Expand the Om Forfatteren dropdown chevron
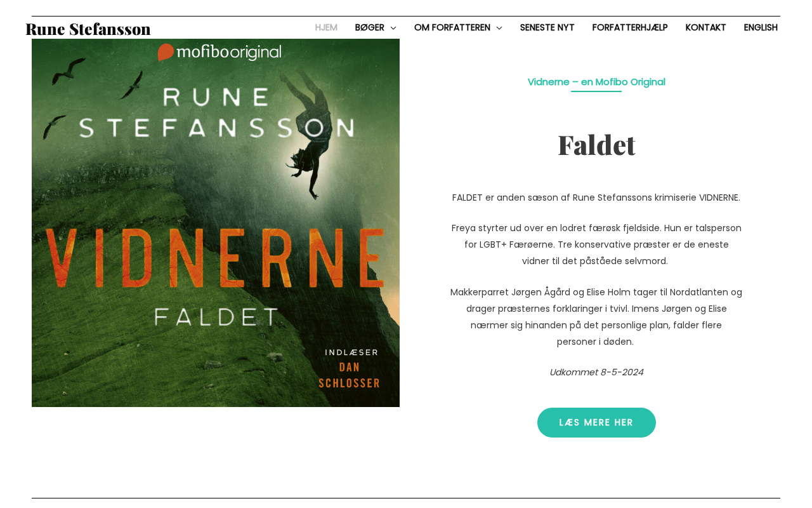Screen dimensions: 812x508 tap(499, 28)
